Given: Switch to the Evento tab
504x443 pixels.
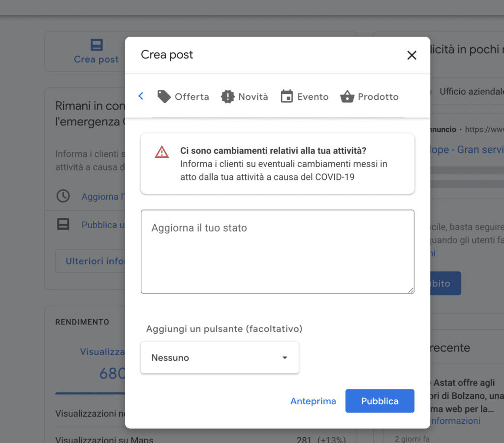Looking at the screenshot, I should [x=313, y=97].
